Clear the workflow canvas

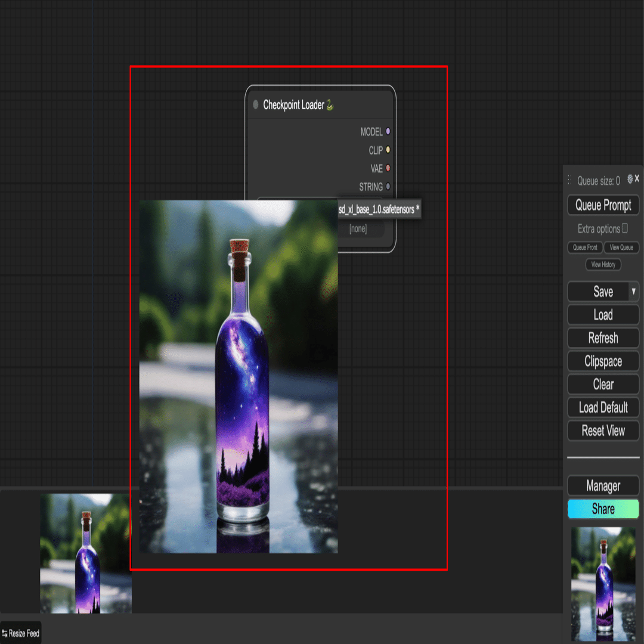coord(603,385)
